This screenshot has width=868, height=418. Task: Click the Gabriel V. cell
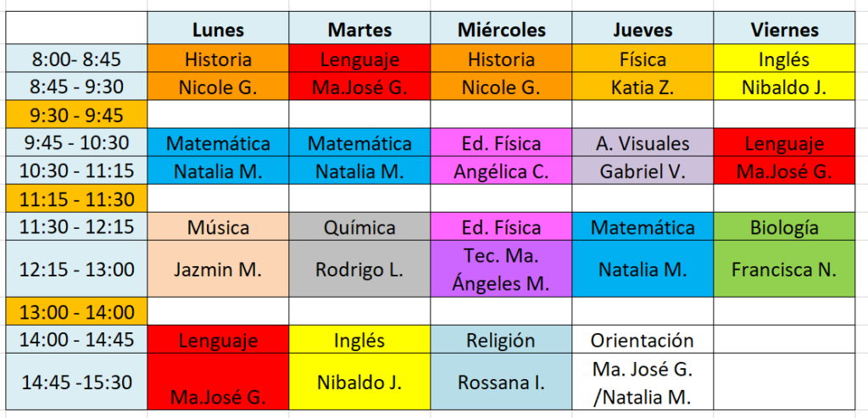click(x=643, y=171)
